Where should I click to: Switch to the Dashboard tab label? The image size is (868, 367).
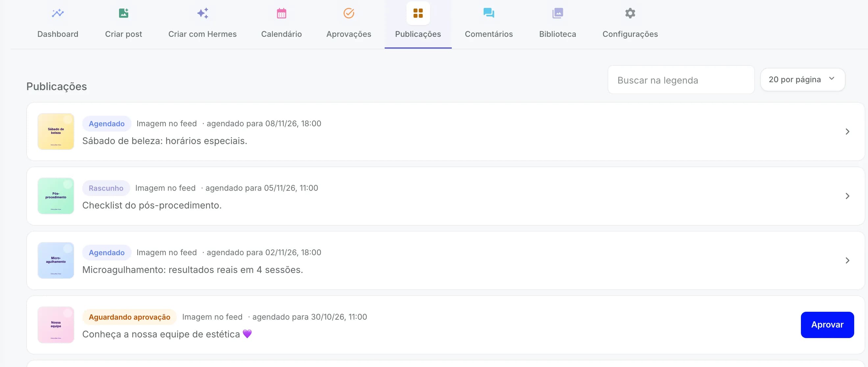[58, 34]
